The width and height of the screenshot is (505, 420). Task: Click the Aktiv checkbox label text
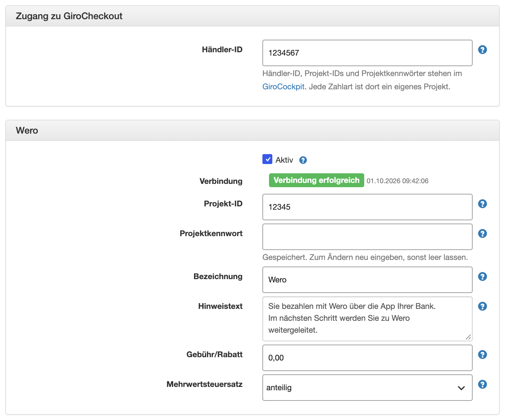coord(284,160)
